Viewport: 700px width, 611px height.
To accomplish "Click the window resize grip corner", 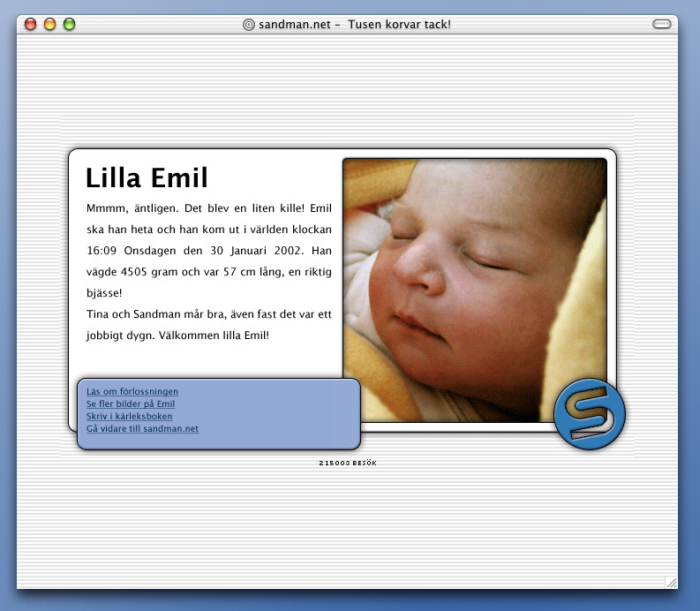I will coord(671,581).
